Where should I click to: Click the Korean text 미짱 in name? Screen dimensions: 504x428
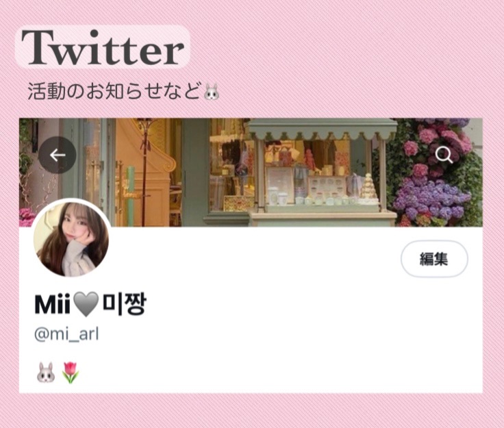(x=124, y=304)
